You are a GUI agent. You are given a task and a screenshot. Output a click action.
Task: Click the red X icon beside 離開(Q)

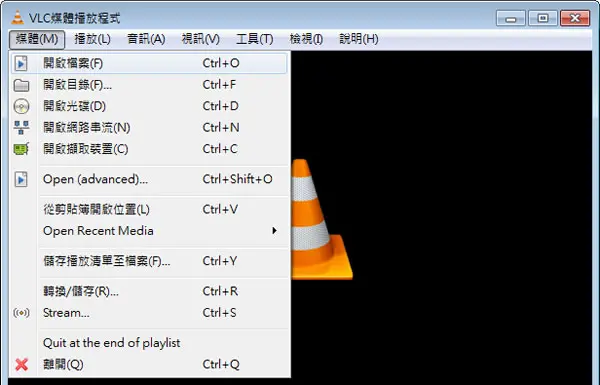tap(22, 364)
